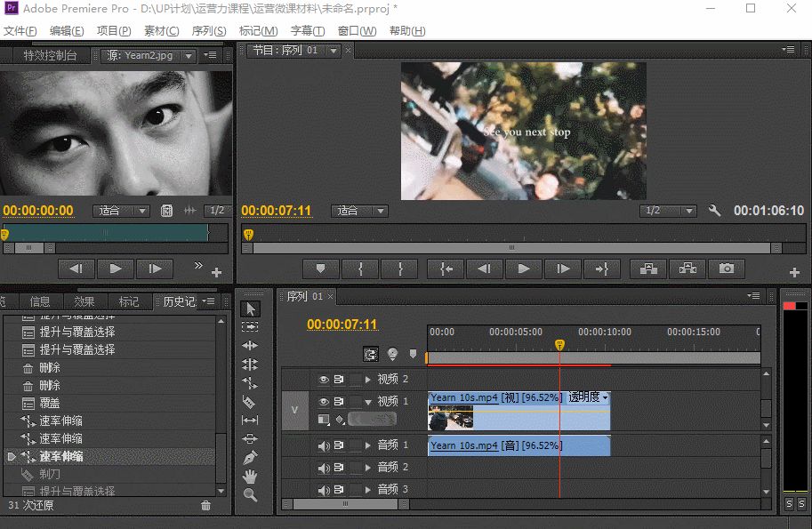Select the Razor tool in tools panel
The width and height of the screenshot is (812, 529).
pos(250,402)
